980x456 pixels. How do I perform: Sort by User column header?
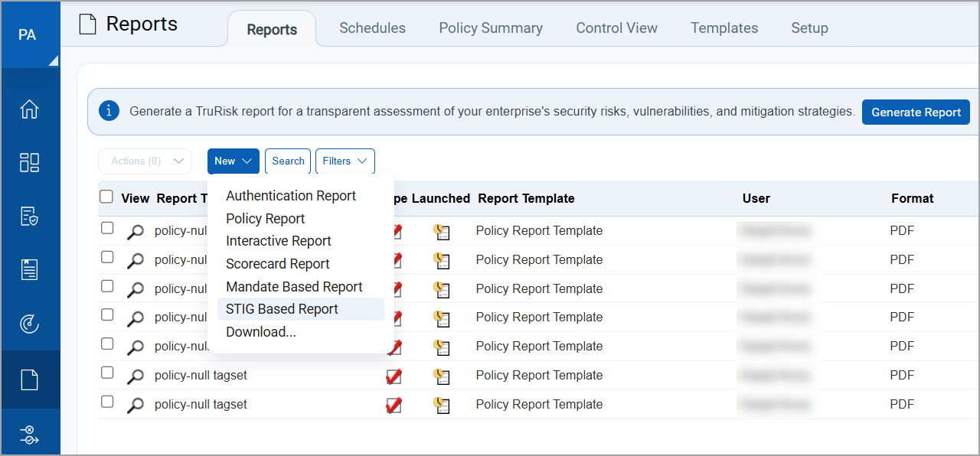(x=756, y=198)
